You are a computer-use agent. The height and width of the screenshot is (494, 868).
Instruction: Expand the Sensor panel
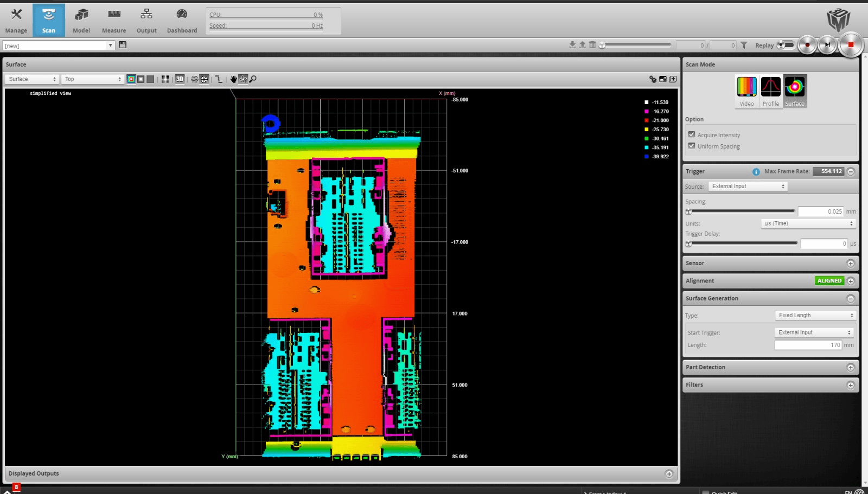click(851, 264)
